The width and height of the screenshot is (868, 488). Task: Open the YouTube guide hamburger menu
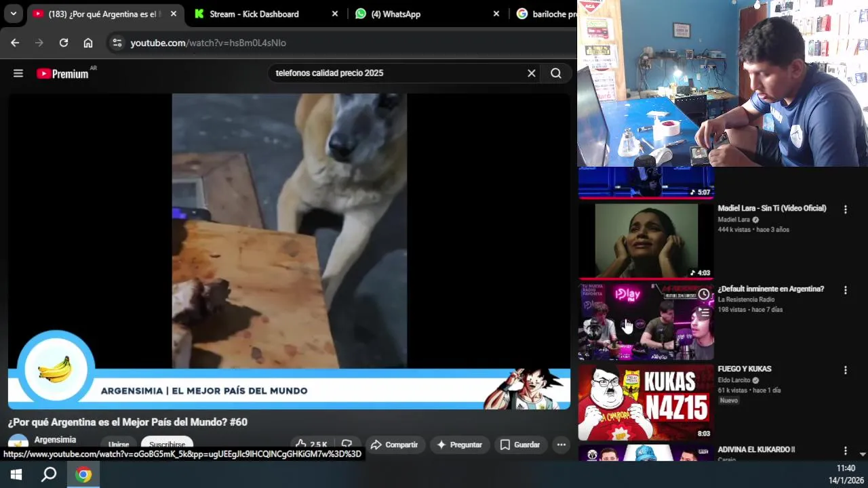coord(18,73)
